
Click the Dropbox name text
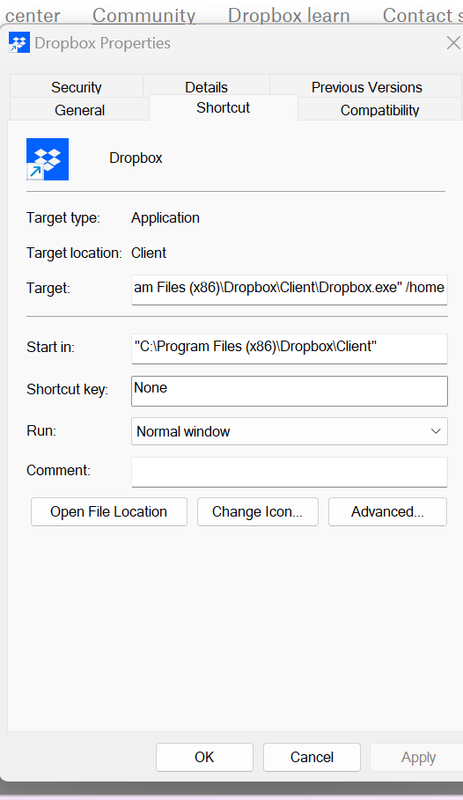tap(136, 158)
